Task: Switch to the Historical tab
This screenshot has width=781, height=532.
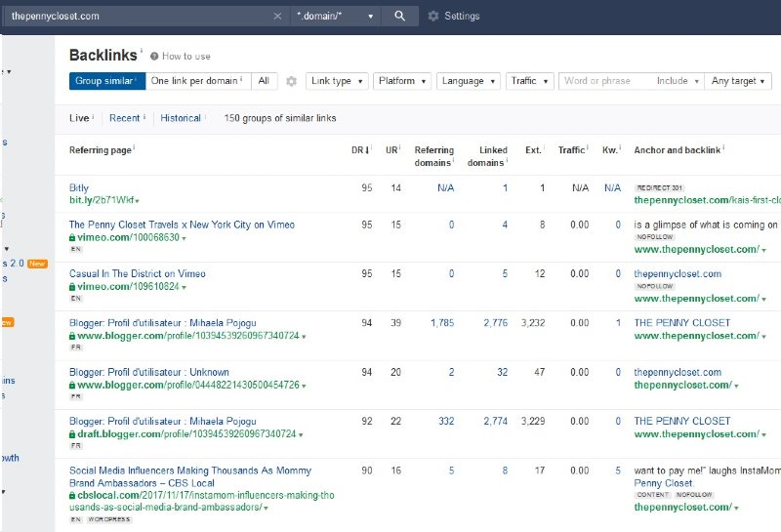Action: click(181, 118)
